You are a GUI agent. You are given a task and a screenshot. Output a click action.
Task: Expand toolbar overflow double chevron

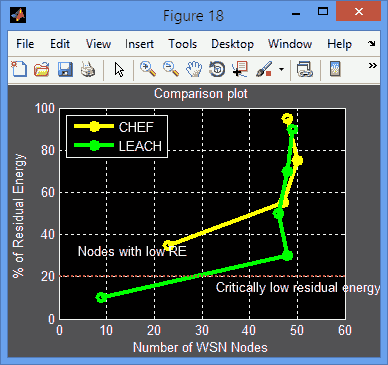tap(373, 66)
